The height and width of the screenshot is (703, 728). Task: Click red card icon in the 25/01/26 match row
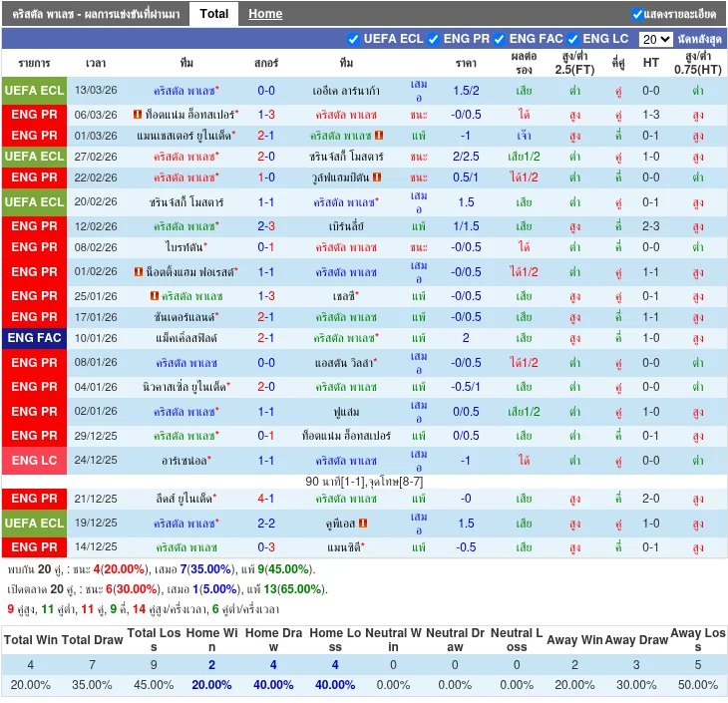(155, 296)
